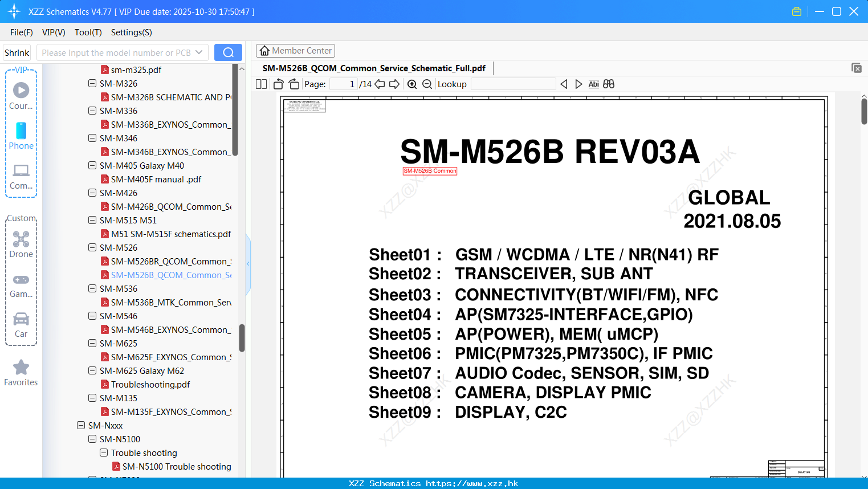Collapse the SM-M546 folder
The height and width of the screenshot is (489, 868).
tap(92, 316)
